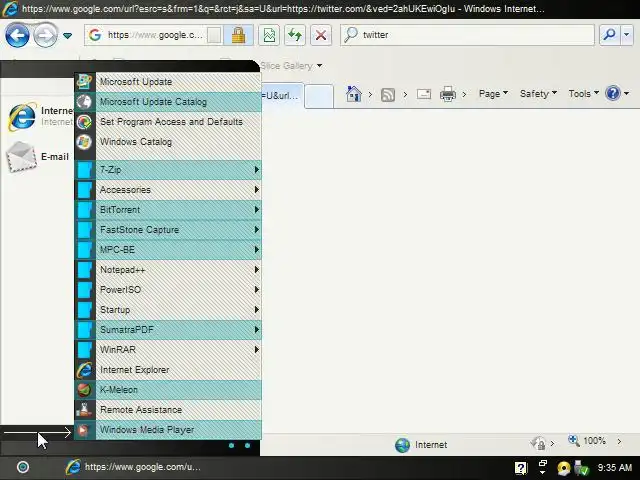Click the Remote Assistance icon
The width and height of the screenshot is (640, 480).
84,409
